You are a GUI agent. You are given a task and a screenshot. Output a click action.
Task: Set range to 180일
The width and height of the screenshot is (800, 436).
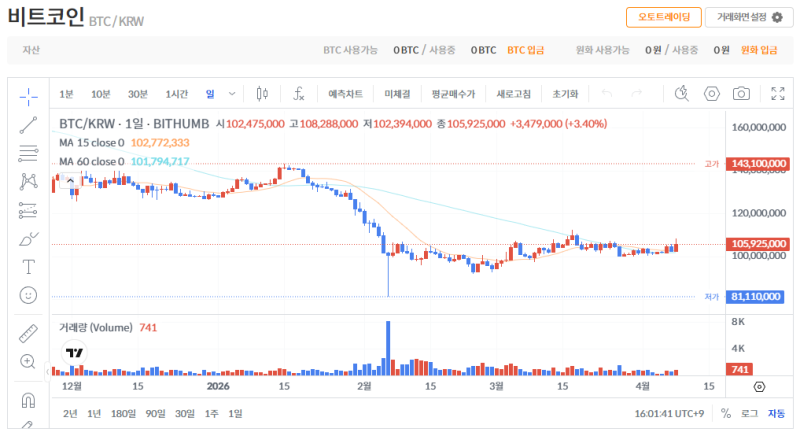[123, 414]
